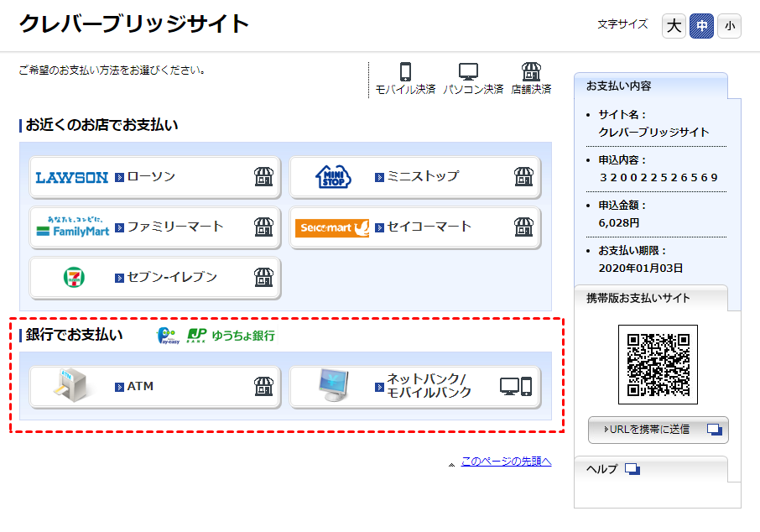
Task: Click the パソコン決済 monitor icon
Action: tap(468, 72)
